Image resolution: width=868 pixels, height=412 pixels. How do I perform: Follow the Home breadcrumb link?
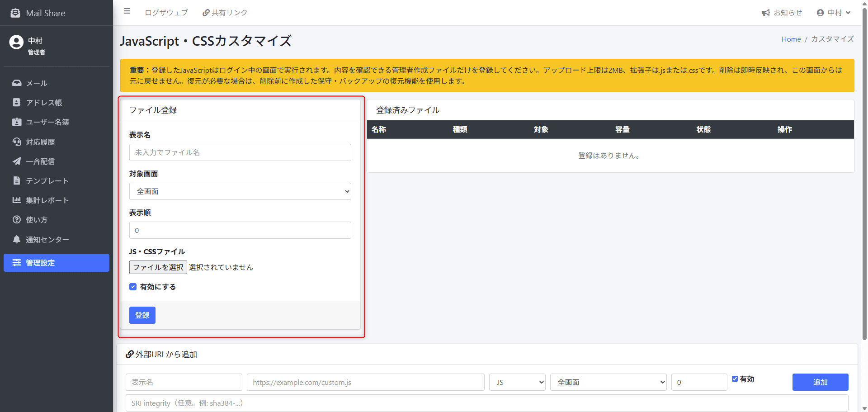[x=791, y=39]
